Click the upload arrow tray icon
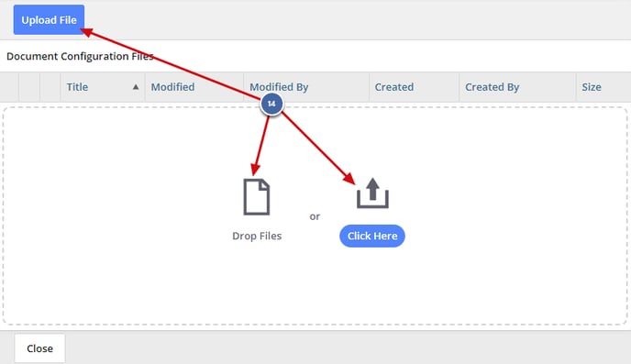The image size is (631, 364). 372,193
